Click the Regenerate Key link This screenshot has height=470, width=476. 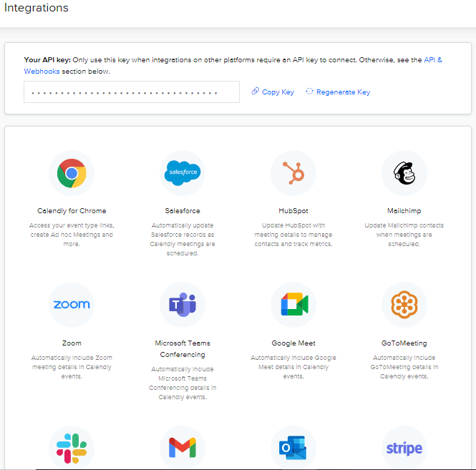(x=338, y=92)
